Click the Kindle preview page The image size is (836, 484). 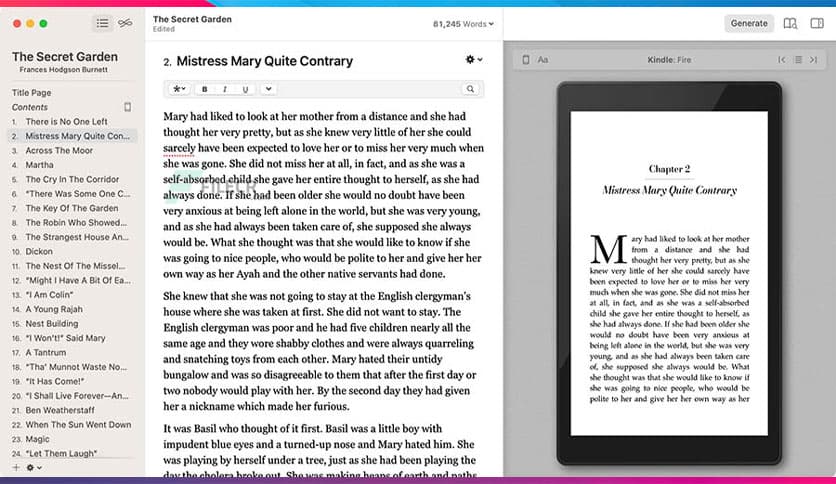[669, 273]
